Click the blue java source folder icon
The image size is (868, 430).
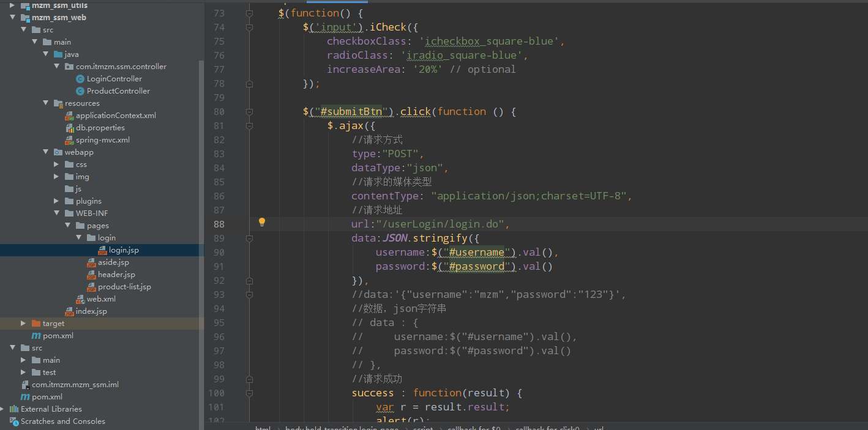click(x=58, y=54)
